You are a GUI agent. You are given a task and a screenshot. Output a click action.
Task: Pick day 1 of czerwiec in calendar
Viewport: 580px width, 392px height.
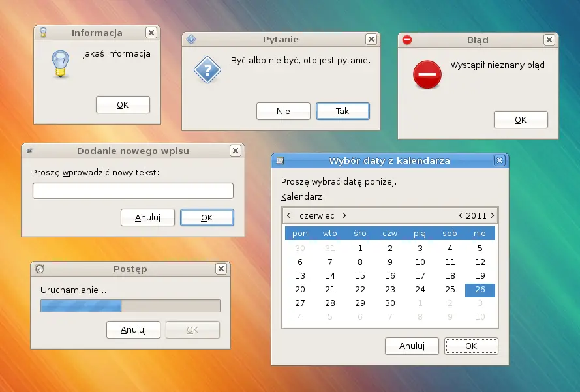(x=360, y=249)
